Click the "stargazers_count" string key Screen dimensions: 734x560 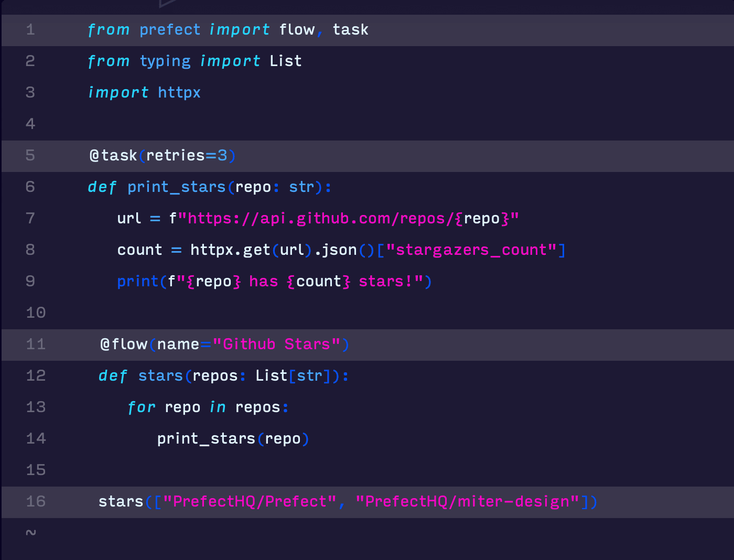point(471,250)
